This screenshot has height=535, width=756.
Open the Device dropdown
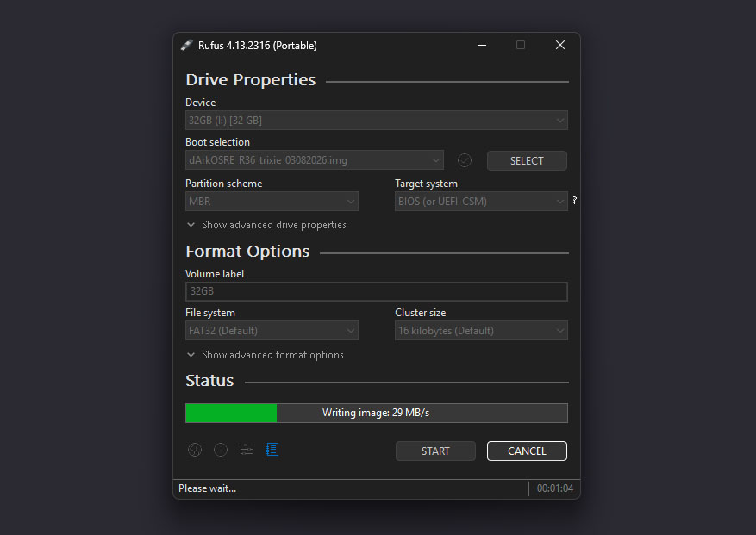(x=376, y=121)
